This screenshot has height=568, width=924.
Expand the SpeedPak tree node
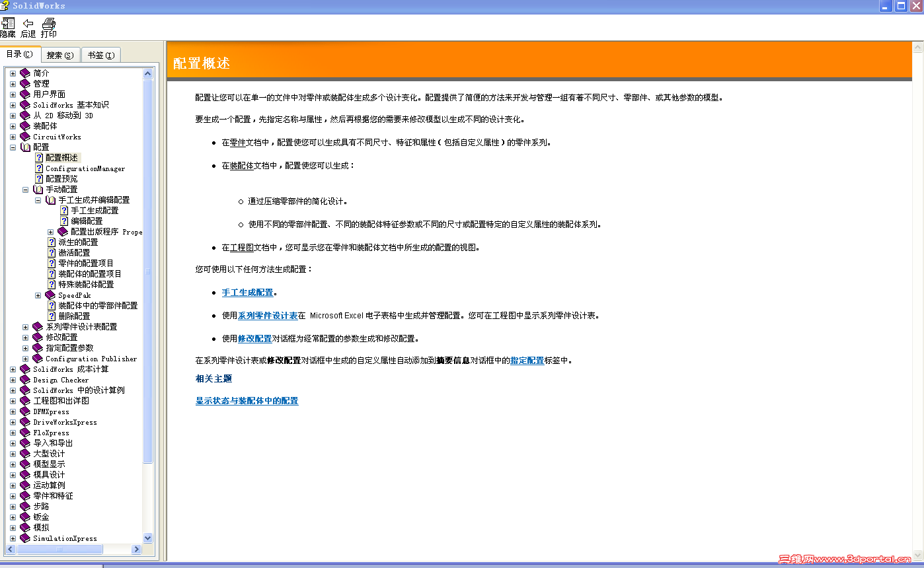pyautogui.click(x=38, y=295)
